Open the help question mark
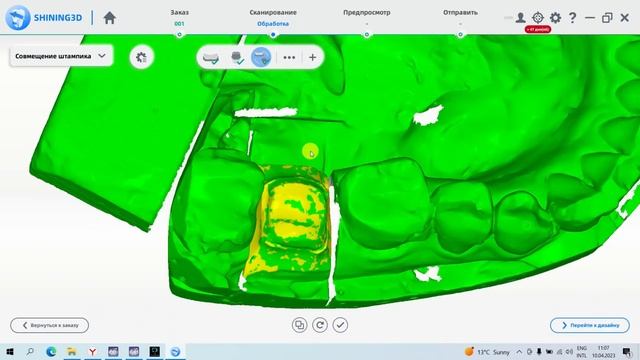This screenshot has height=360, width=640. (x=572, y=18)
